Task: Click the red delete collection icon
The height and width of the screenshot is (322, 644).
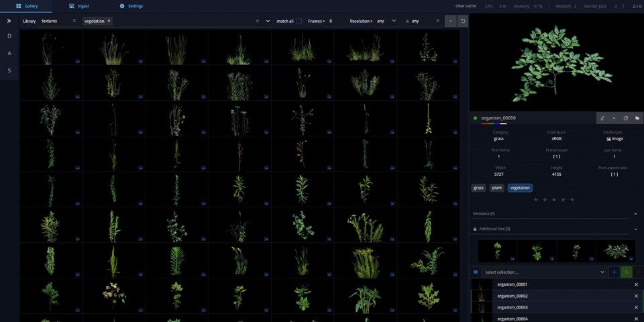Action: coord(638,272)
